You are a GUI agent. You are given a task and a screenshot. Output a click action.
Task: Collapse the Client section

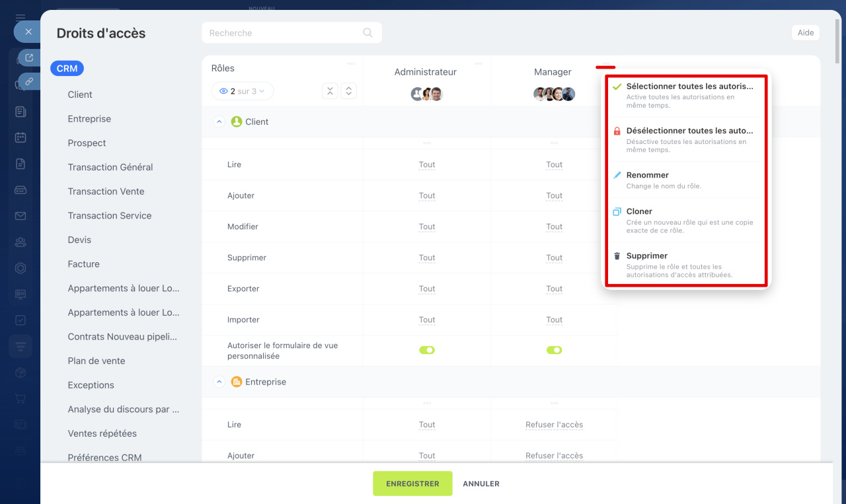[x=219, y=122]
